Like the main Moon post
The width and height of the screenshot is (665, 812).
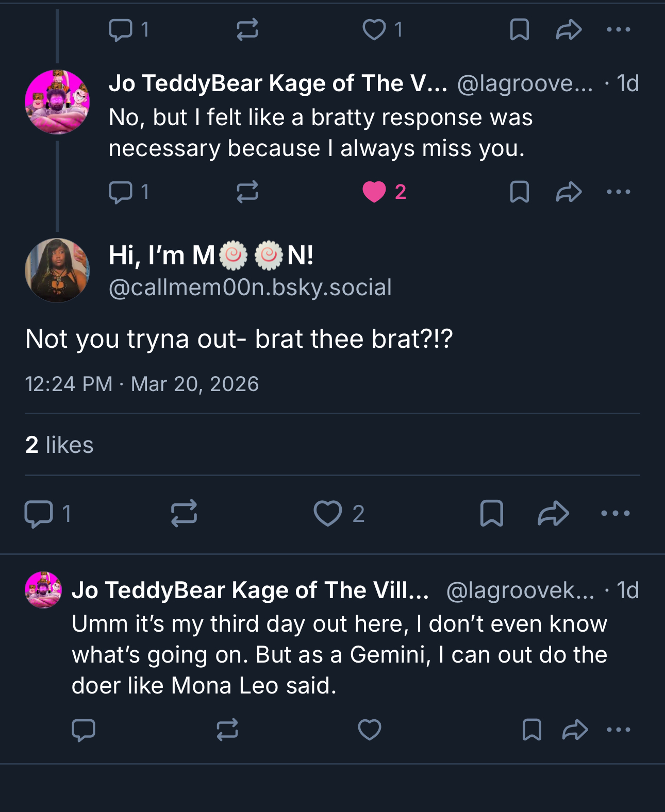(x=328, y=514)
